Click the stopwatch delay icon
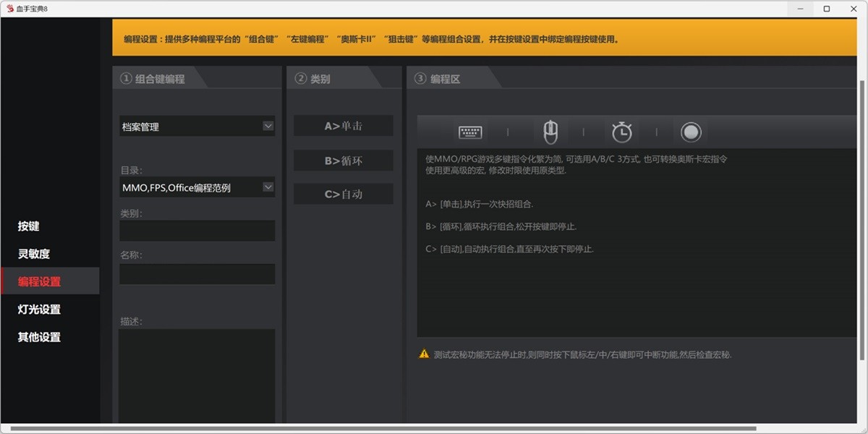Screen dimensions: 868x434 tap(621, 131)
